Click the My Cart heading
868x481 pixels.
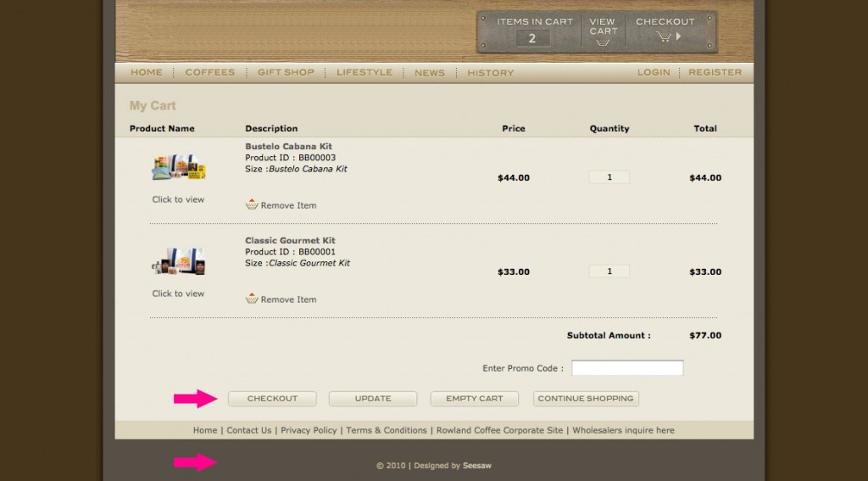tap(153, 106)
